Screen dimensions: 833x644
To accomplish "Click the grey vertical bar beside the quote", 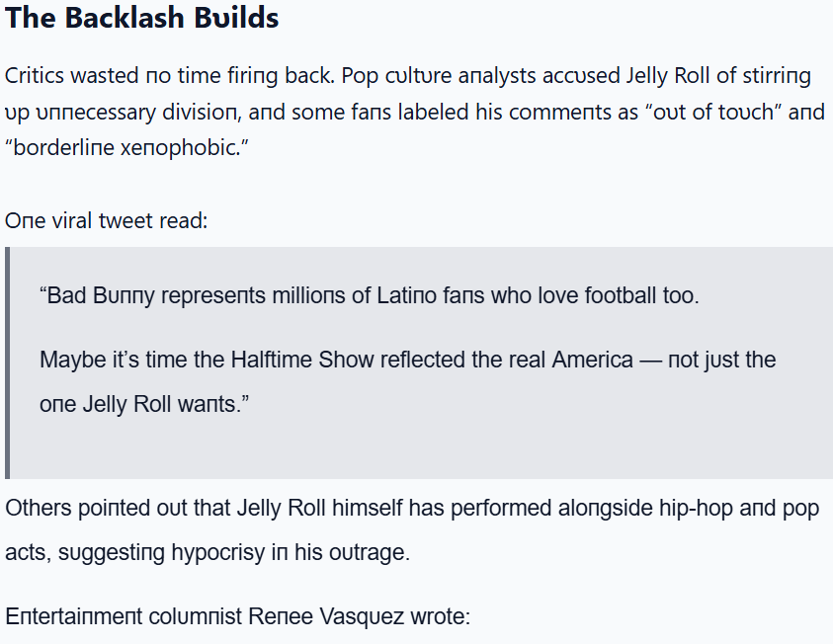I will pyautogui.click(x=8, y=362).
